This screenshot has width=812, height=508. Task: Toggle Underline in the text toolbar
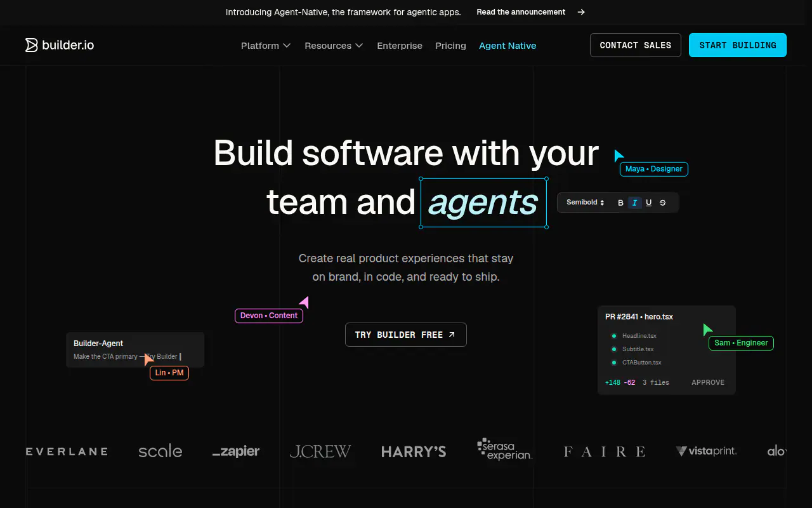tap(648, 203)
